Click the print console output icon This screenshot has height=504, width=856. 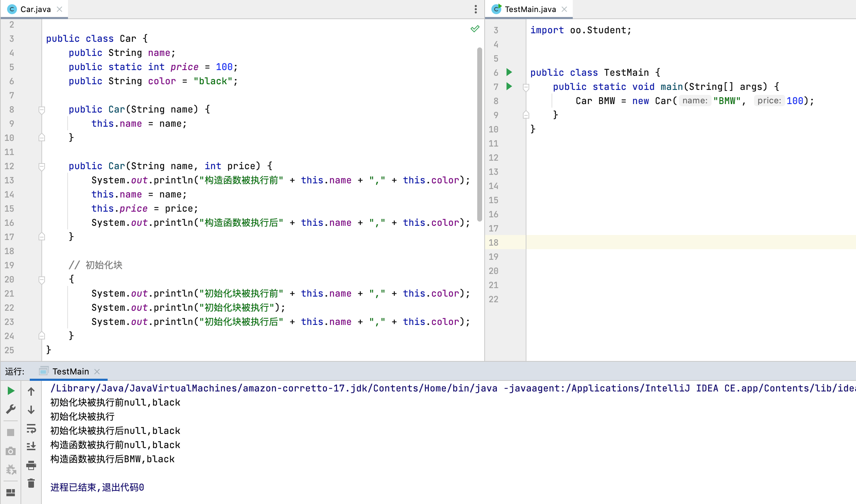point(31,465)
